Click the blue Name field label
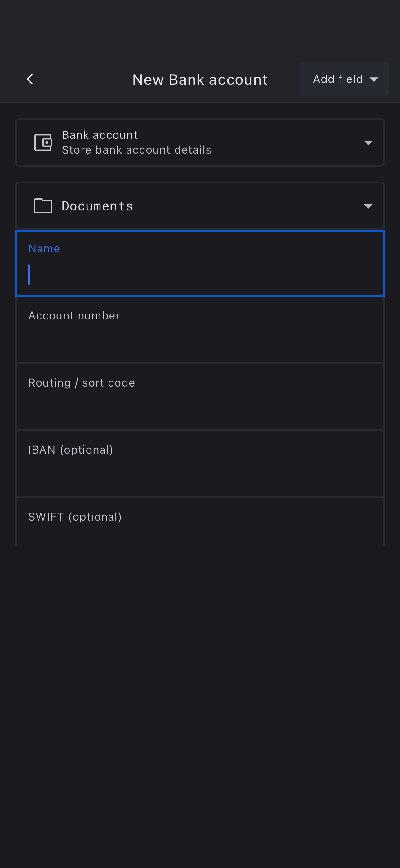Screen dimensions: 400x868 (44, 249)
